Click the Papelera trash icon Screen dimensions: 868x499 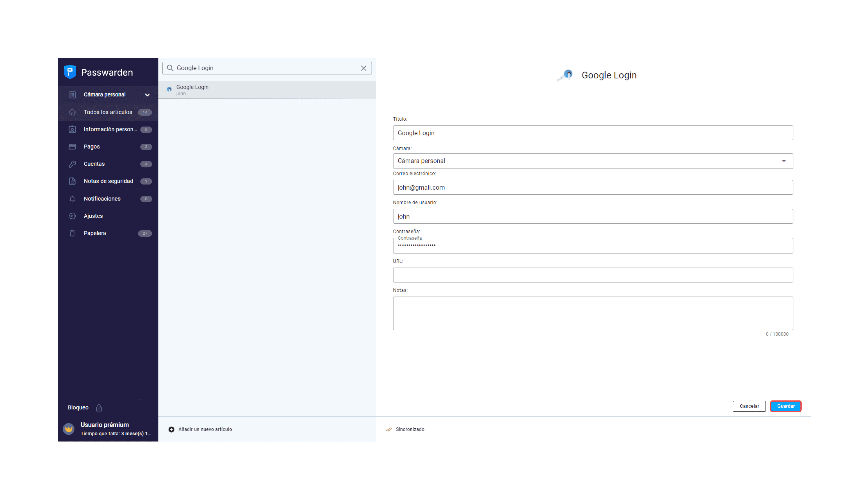click(x=72, y=233)
